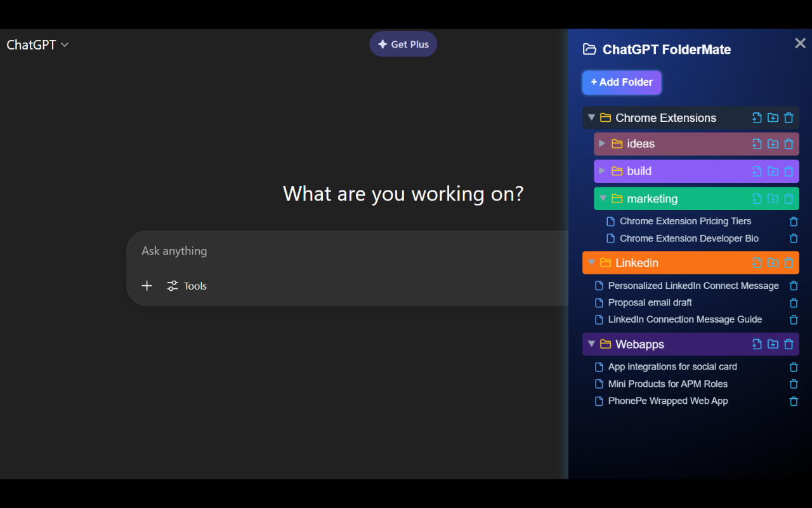Click the Get Plus button
The height and width of the screenshot is (508, 812).
[x=403, y=44]
